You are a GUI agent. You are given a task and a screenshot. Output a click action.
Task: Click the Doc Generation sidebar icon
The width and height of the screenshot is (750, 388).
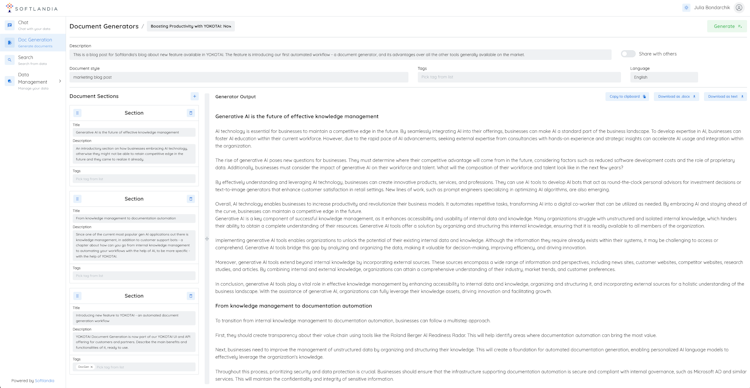pos(10,43)
